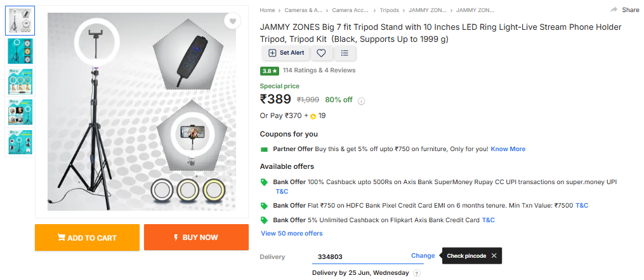Select the second product thumbnail
This screenshot has height=280, width=644.
click(20, 51)
